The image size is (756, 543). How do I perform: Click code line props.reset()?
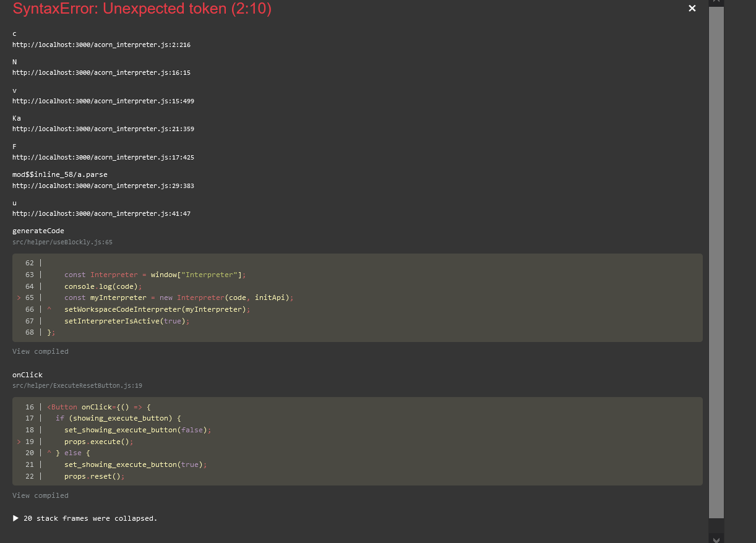(x=95, y=476)
